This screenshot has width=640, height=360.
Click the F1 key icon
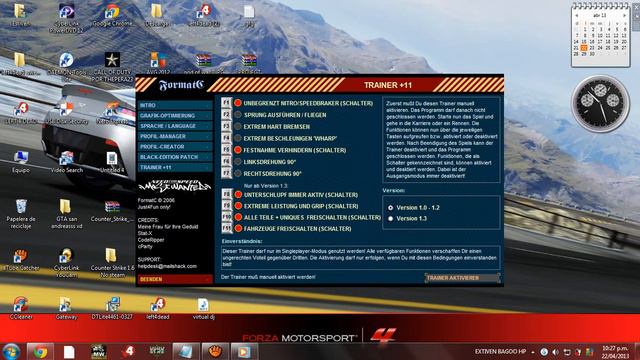(x=226, y=103)
